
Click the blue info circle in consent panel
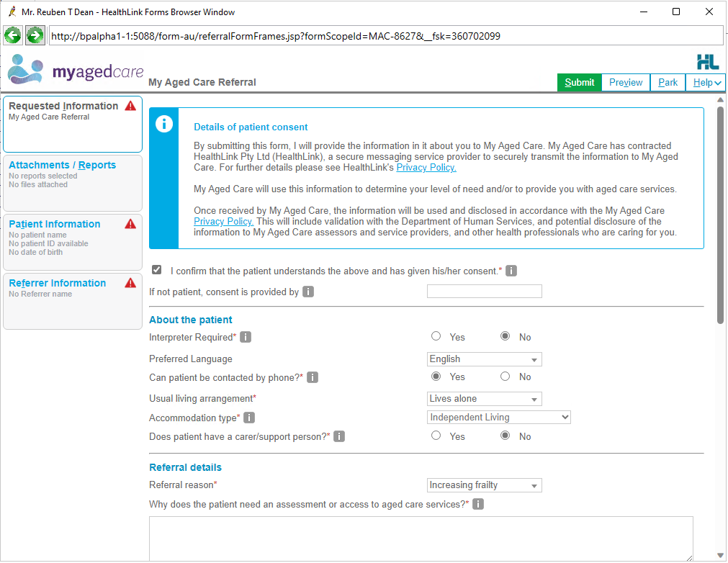(x=164, y=124)
